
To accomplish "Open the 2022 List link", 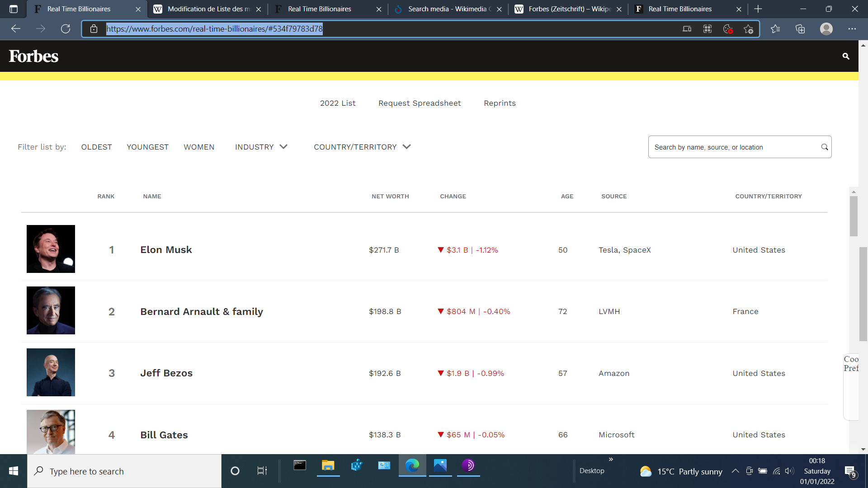I will click(x=338, y=103).
